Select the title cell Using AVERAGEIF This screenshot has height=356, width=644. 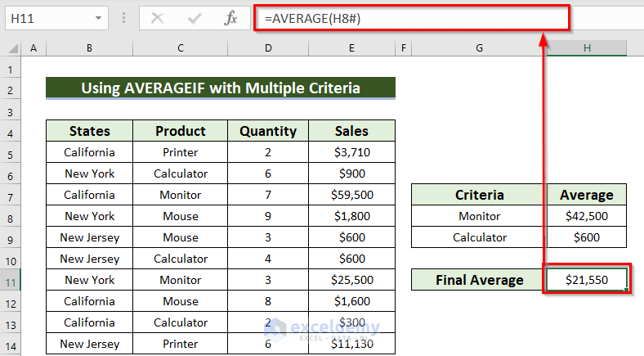[x=220, y=88]
